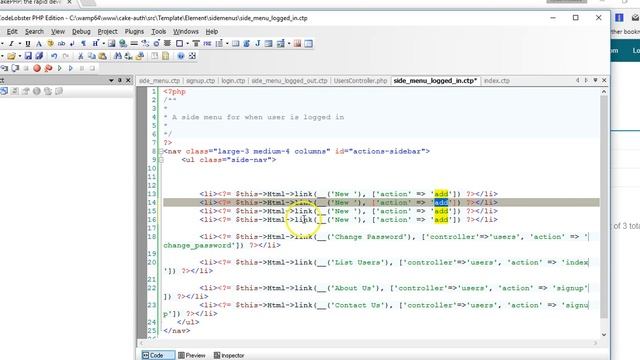Click the 'J' toolbar icon
The height and width of the screenshot is (360, 640).
coord(258,44)
